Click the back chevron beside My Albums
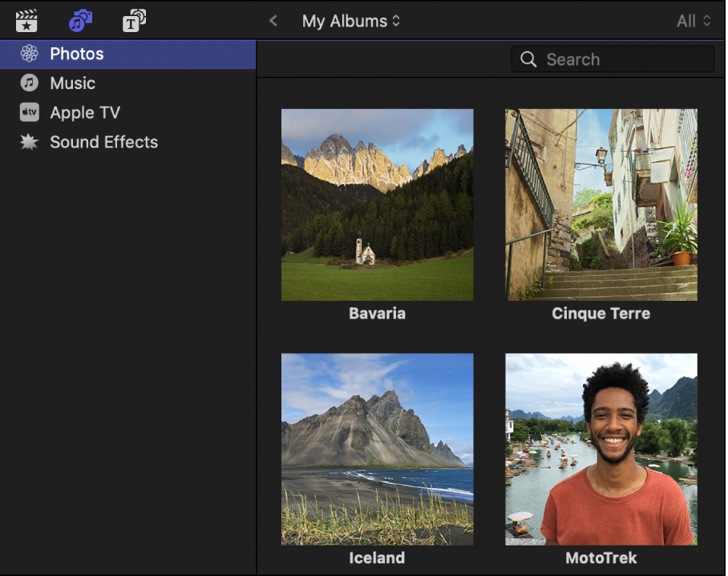This screenshot has height=576, width=728. click(273, 21)
